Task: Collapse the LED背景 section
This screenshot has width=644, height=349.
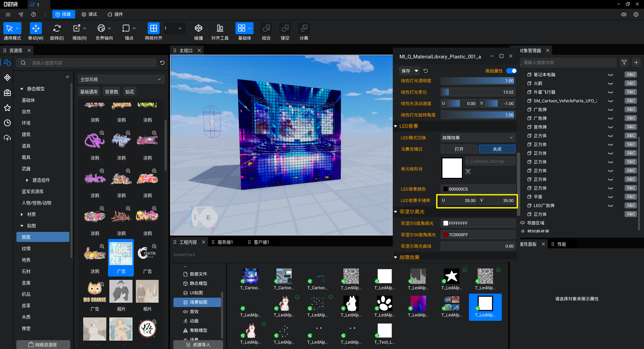Action: pos(395,126)
